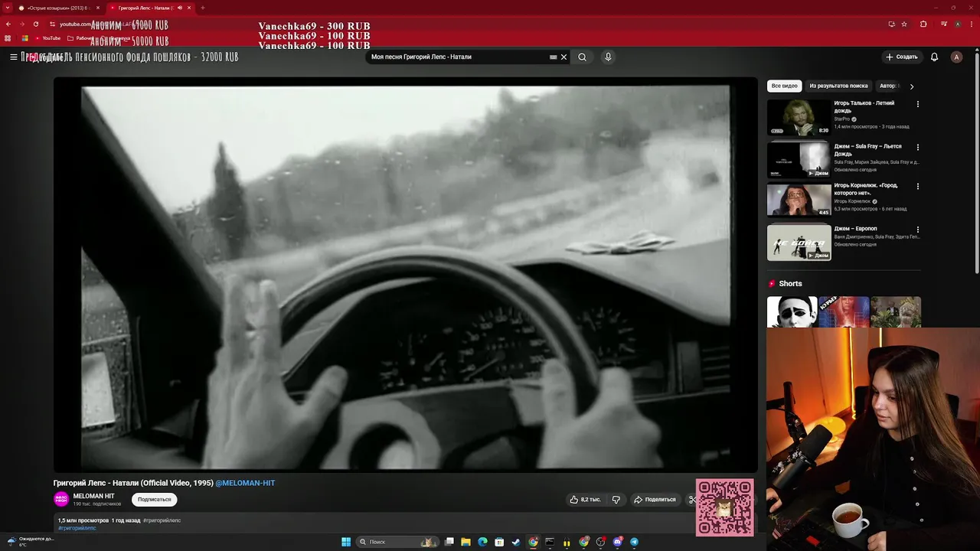Like the video with thumbs up

point(585,499)
